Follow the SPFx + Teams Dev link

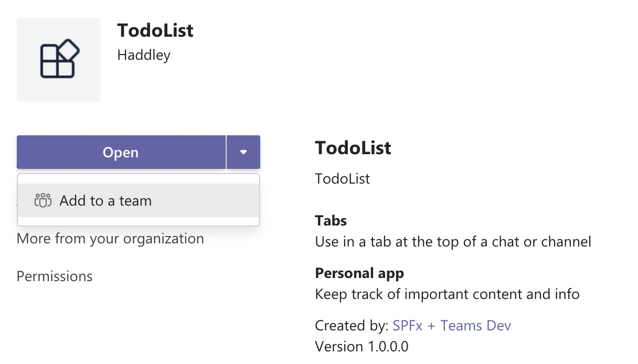click(x=451, y=326)
